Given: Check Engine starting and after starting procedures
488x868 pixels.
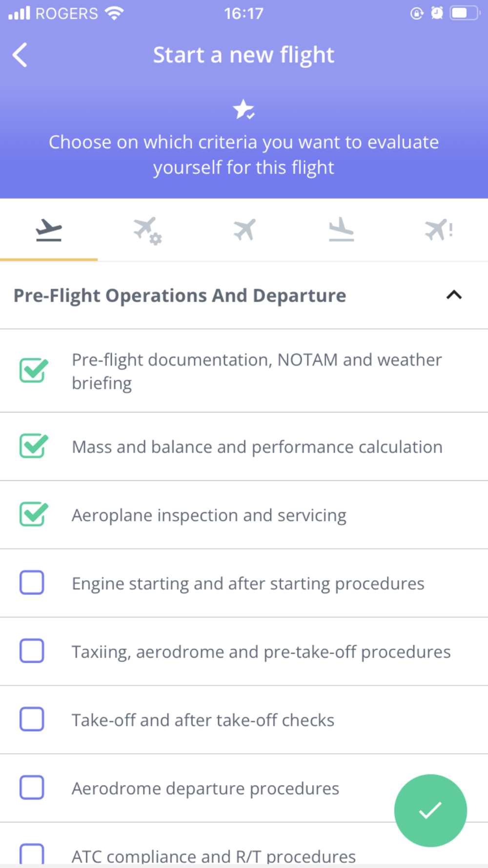Looking at the screenshot, I should [32, 582].
